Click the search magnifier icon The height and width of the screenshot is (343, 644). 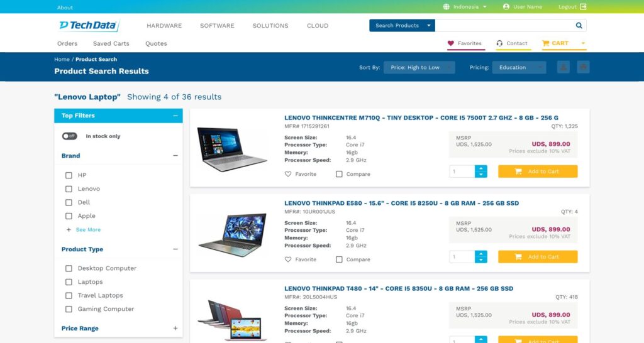point(579,25)
